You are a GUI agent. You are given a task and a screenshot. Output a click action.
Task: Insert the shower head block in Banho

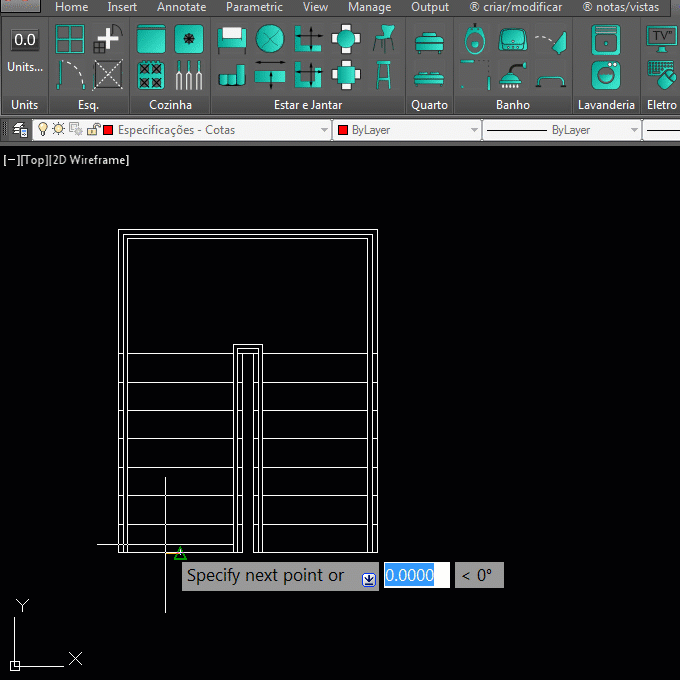coord(512,76)
